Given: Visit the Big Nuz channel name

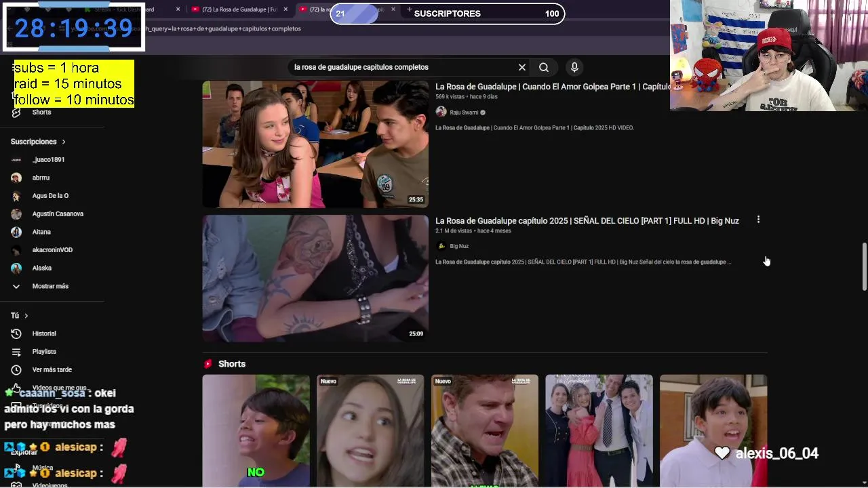Looking at the screenshot, I should click(x=459, y=246).
